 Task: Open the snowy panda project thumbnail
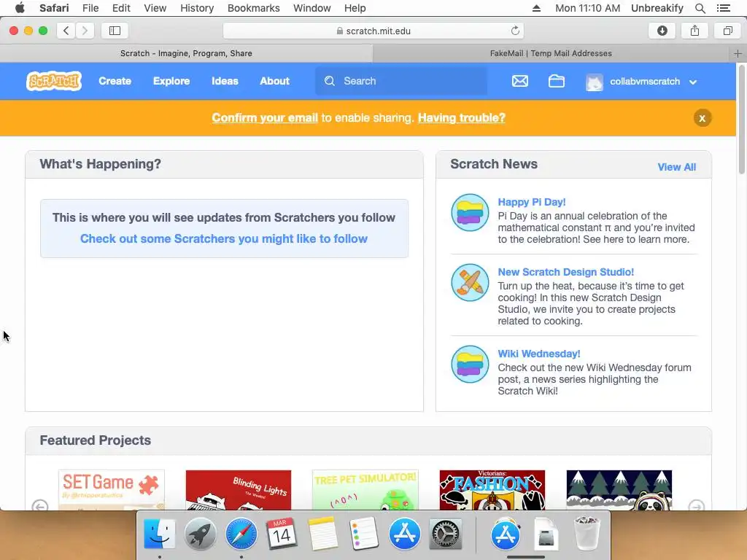[x=619, y=490]
